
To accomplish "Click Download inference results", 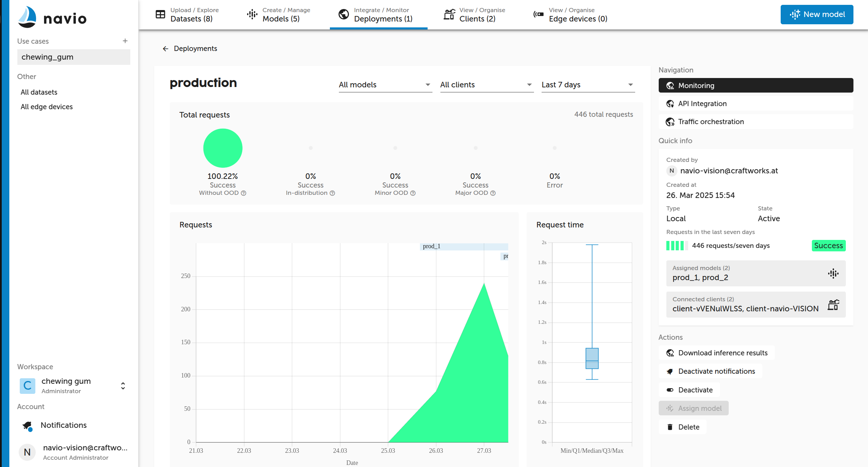I will tap(717, 353).
